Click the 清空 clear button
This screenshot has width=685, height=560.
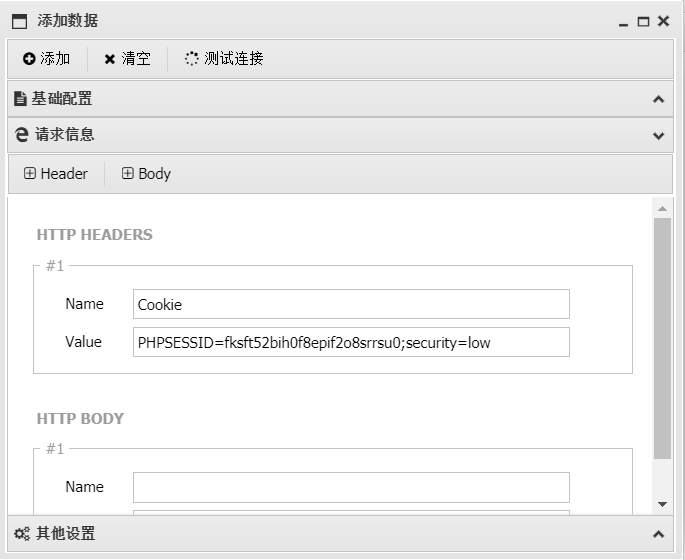pos(127,59)
